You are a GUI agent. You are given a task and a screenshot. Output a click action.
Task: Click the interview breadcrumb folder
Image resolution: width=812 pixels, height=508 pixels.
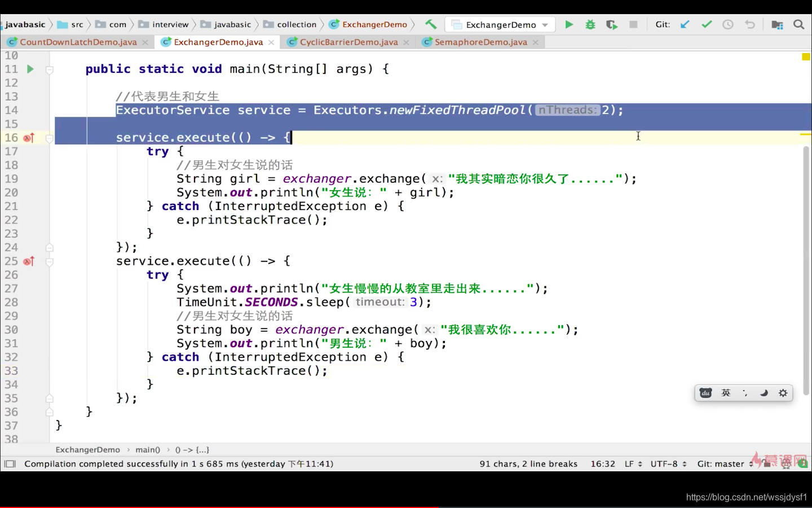pos(164,24)
